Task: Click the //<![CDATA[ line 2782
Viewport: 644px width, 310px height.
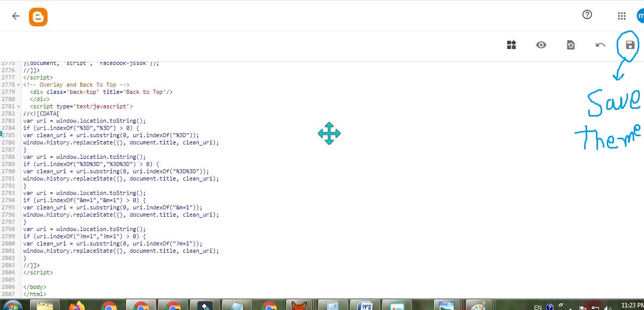Action: (41, 113)
